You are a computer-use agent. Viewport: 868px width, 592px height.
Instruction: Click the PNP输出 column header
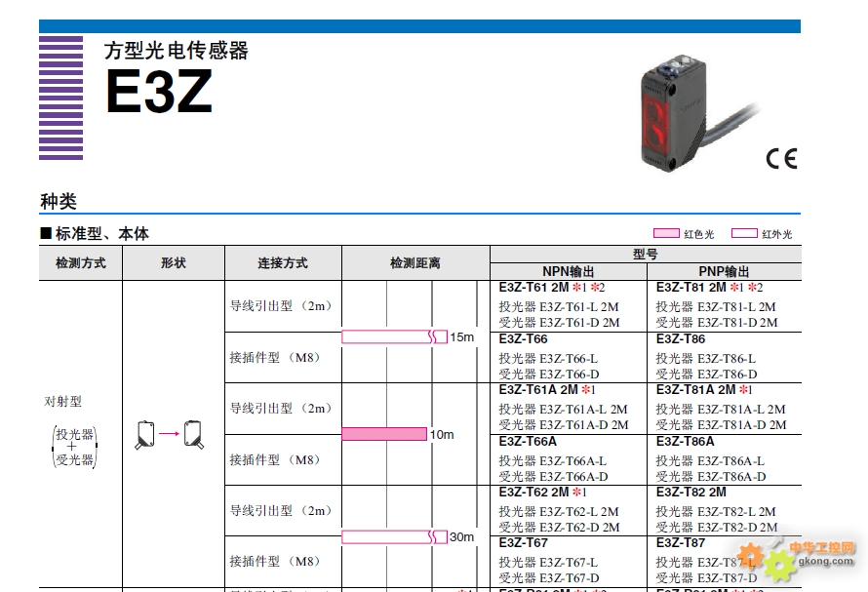pos(724,271)
